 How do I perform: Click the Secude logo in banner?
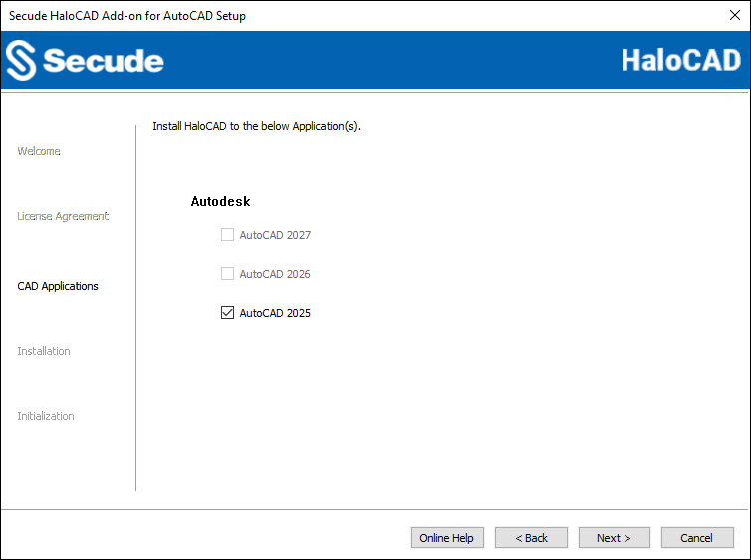[85, 61]
